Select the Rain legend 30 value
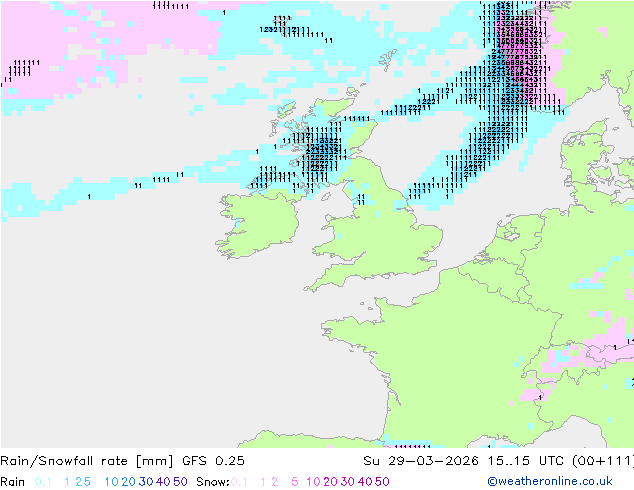Screen dimensions: 634x490 [x=146, y=482]
